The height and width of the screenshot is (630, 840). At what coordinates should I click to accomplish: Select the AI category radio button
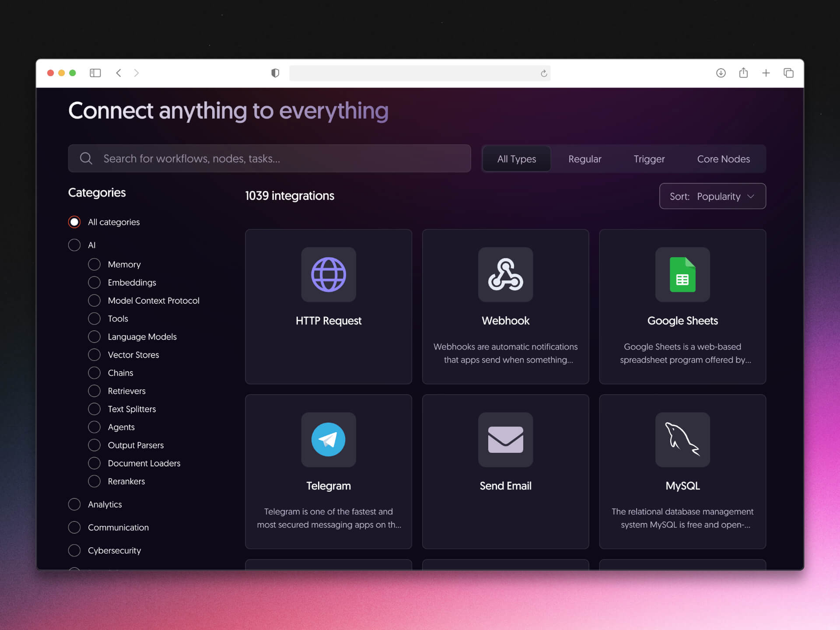[74, 245]
